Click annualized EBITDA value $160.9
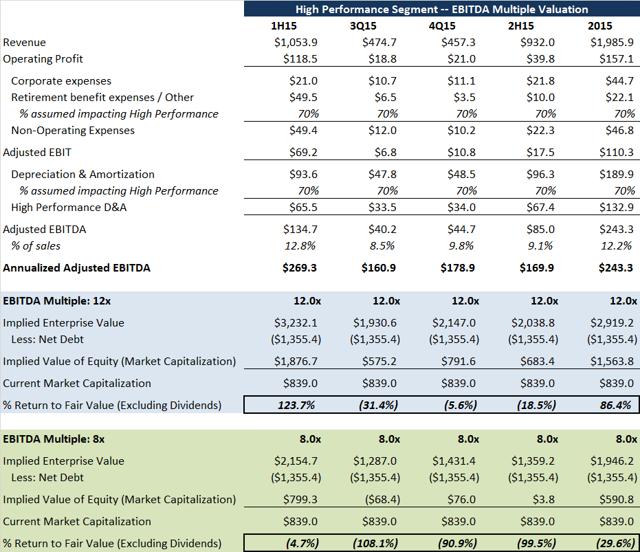This screenshot has height=552, width=640. 379,268
